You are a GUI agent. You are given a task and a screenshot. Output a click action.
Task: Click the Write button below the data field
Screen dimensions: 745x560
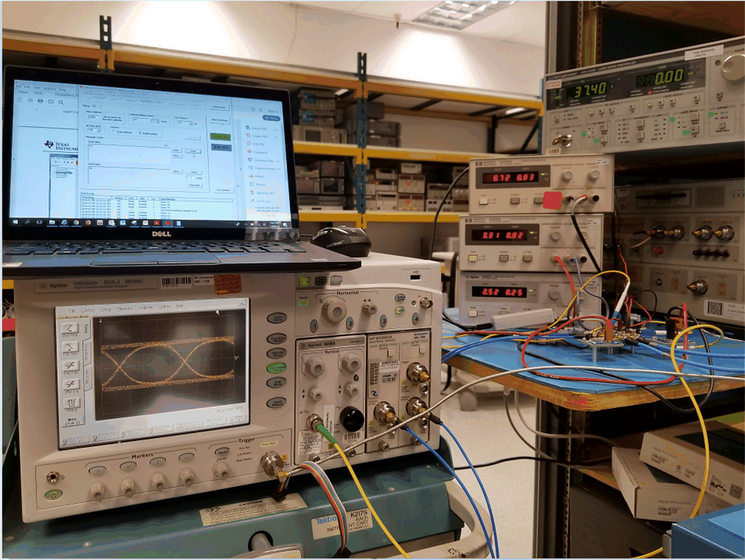coord(193,152)
